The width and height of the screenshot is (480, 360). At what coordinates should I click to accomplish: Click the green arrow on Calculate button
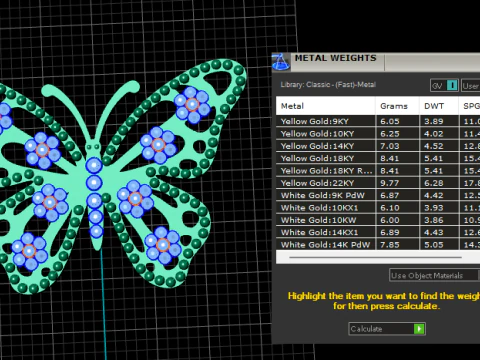(419, 329)
